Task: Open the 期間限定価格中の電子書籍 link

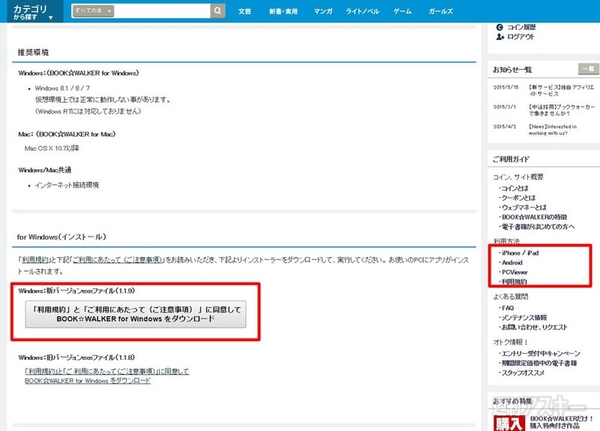Action: (538, 363)
